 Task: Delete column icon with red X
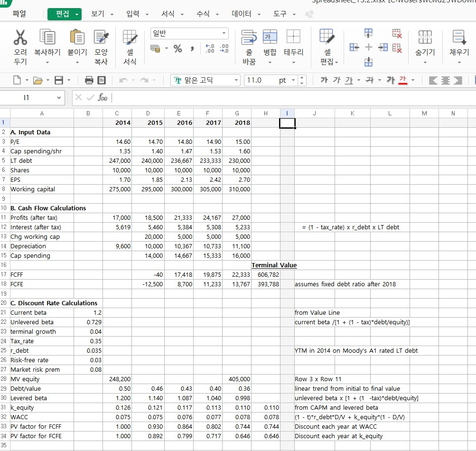pos(397,47)
